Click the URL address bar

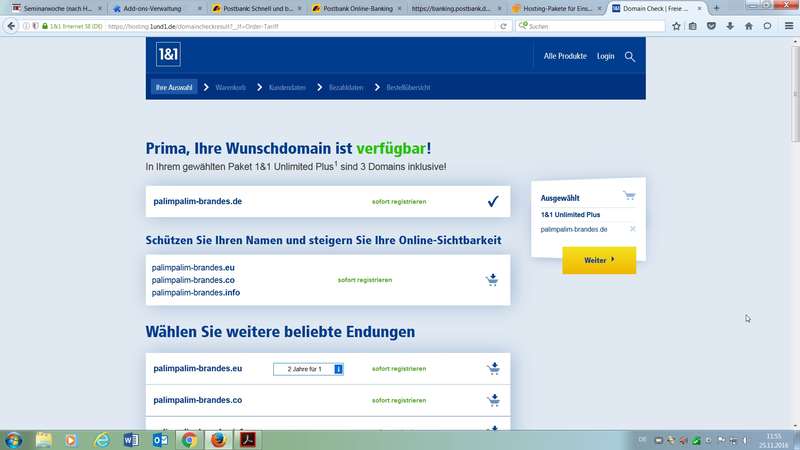coord(300,25)
